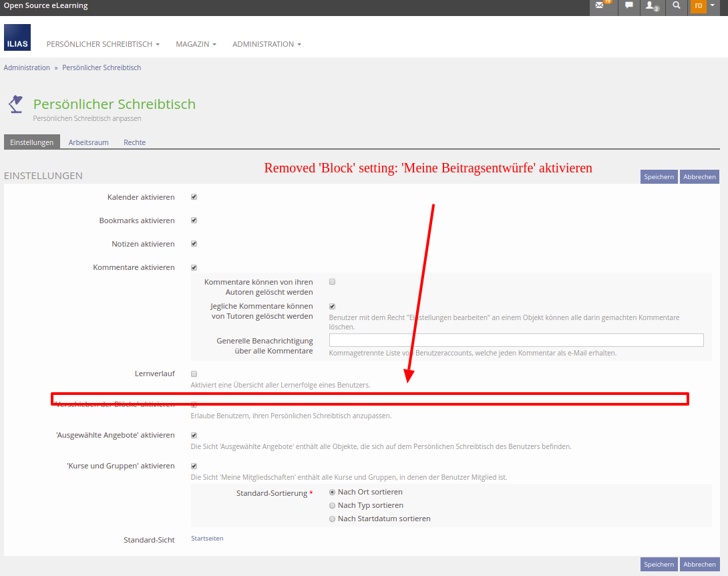The width and height of the screenshot is (728, 576).
Task: Select 'Nach Typ sortieren' radio option
Action: coord(332,505)
